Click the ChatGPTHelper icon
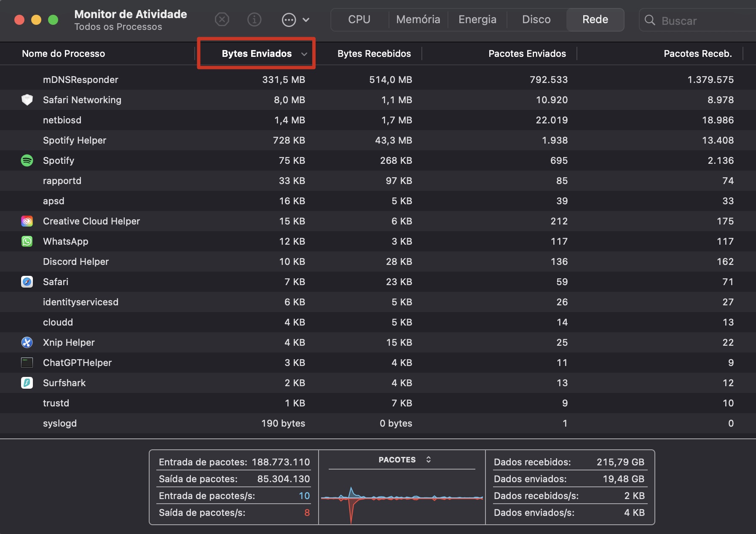 click(x=27, y=363)
